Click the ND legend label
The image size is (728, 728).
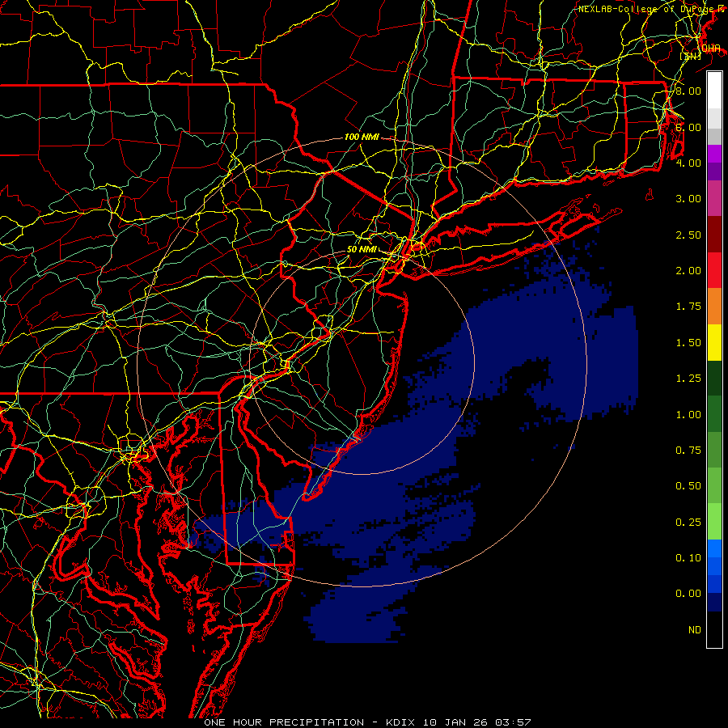(x=695, y=630)
